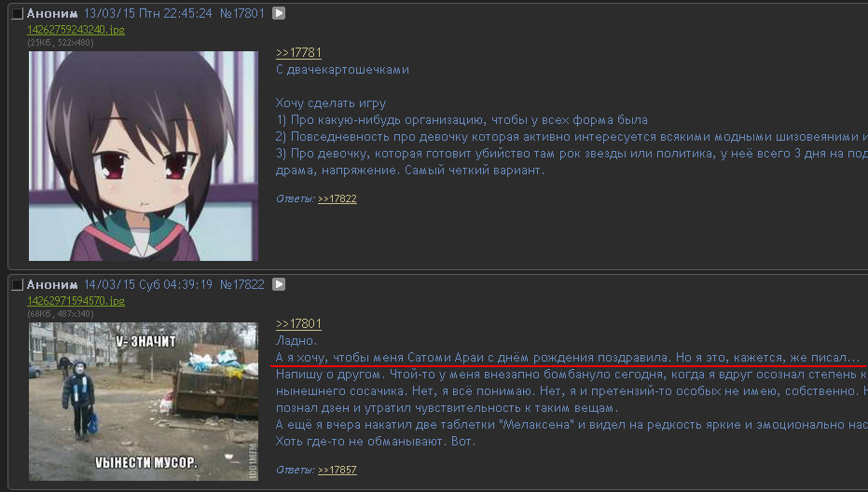The height and width of the screenshot is (492, 868).
Task: Click the timestamp 13/03/15 Птн 22:45:24
Action: (148, 13)
